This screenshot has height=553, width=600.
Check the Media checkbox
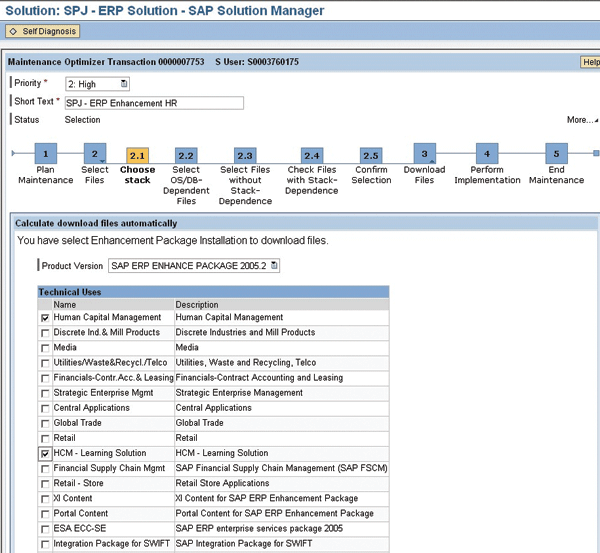(x=45, y=348)
